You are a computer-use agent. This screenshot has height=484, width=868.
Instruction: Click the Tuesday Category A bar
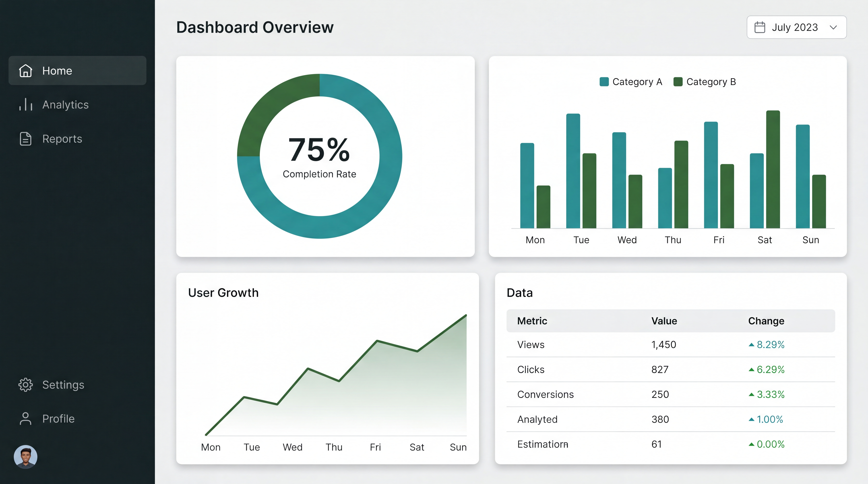(x=573, y=171)
